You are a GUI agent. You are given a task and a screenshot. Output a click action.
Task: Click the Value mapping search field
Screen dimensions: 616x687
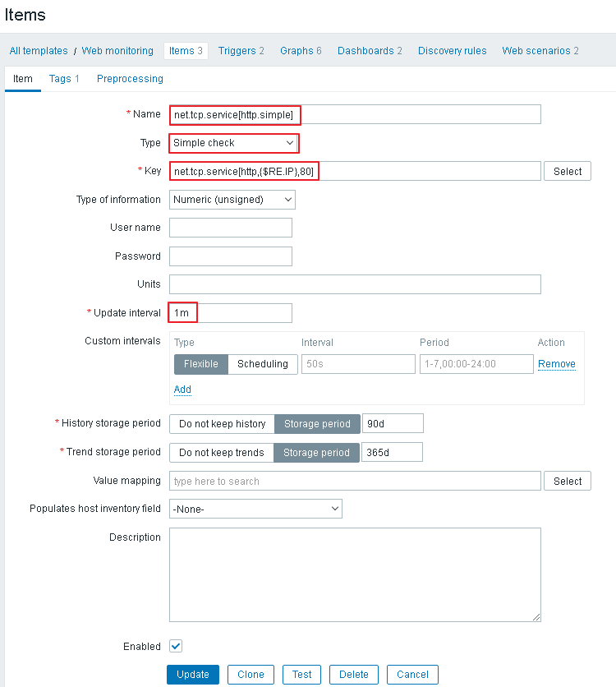click(x=355, y=481)
